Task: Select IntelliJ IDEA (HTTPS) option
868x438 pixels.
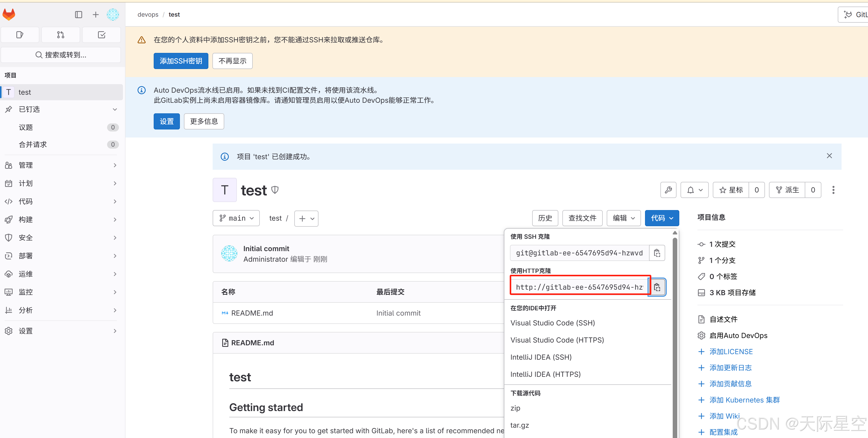Action: 545,374
